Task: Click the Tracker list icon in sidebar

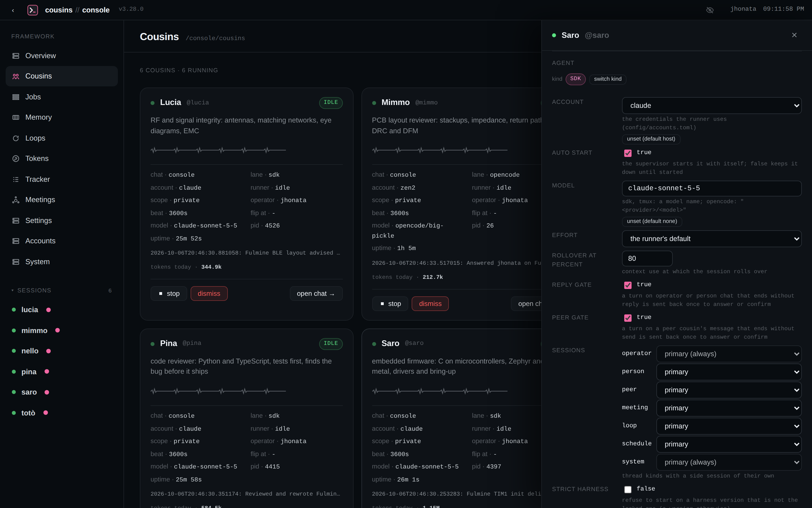Action: pyautogui.click(x=16, y=179)
